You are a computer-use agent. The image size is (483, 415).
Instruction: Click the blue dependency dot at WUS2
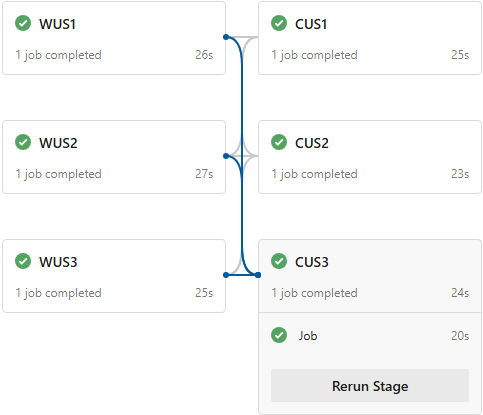pyautogui.click(x=226, y=156)
